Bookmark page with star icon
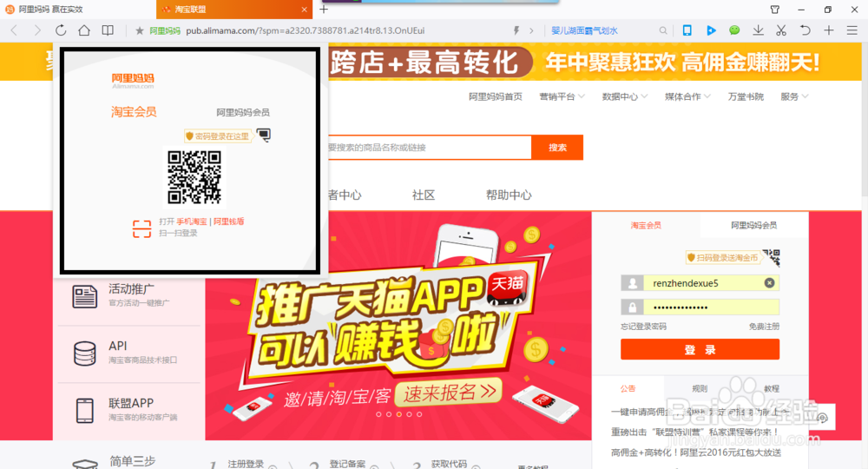Image resolution: width=868 pixels, height=469 pixels. pyautogui.click(x=140, y=30)
